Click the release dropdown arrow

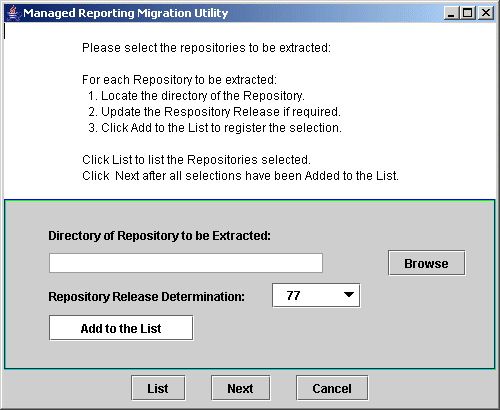click(349, 295)
